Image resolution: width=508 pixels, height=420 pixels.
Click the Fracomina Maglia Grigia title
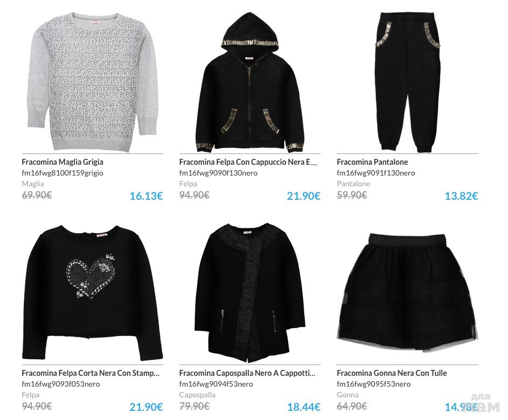coord(62,162)
